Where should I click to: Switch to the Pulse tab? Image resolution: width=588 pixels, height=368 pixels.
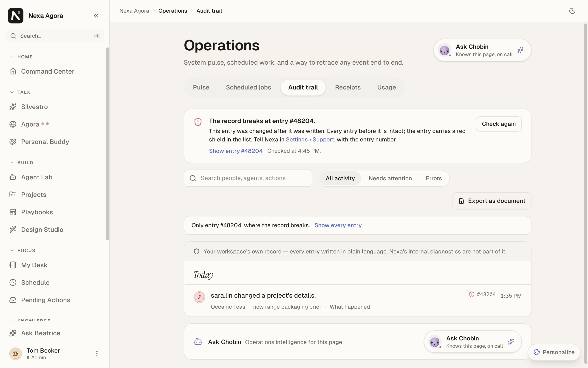coord(201,87)
